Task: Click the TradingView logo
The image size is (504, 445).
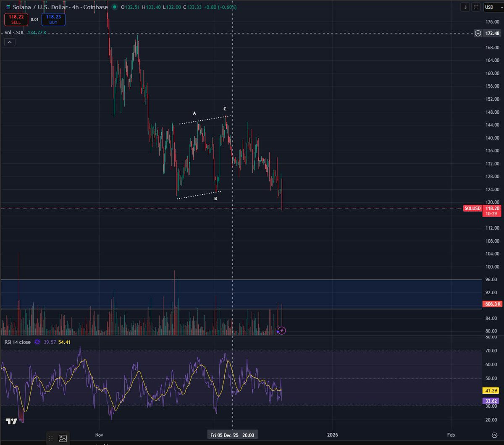Action: (x=11, y=421)
